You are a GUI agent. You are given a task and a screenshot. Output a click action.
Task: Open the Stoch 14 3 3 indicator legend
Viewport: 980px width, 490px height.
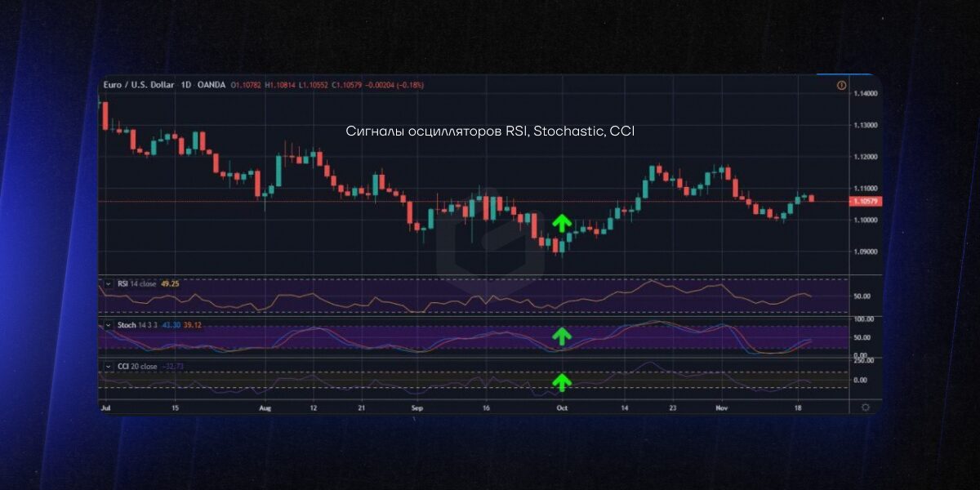(x=137, y=325)
